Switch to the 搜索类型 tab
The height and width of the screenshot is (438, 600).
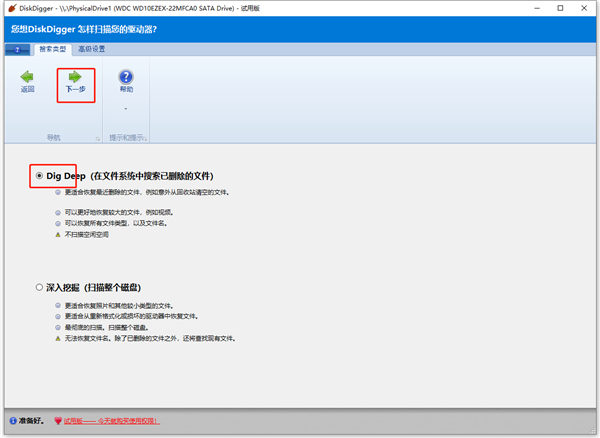[53, 49]
